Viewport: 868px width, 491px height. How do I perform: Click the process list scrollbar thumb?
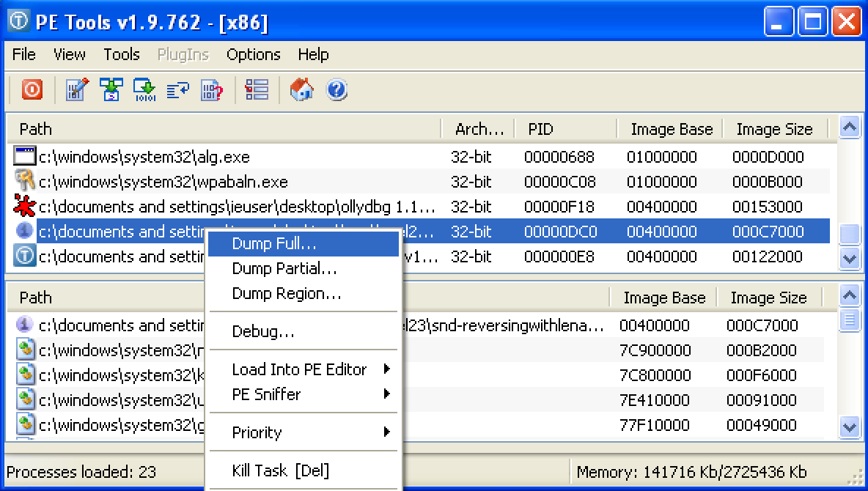tap(850, 235)
